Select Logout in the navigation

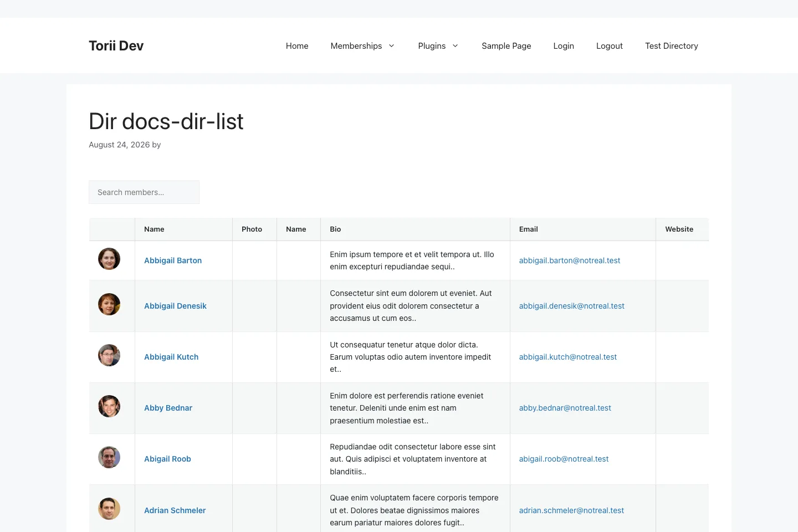tap(610, 46)
